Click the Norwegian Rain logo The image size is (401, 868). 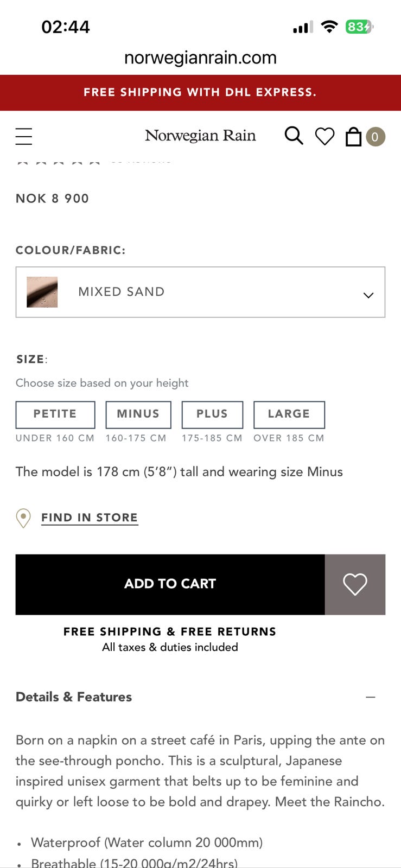point(200,136)
